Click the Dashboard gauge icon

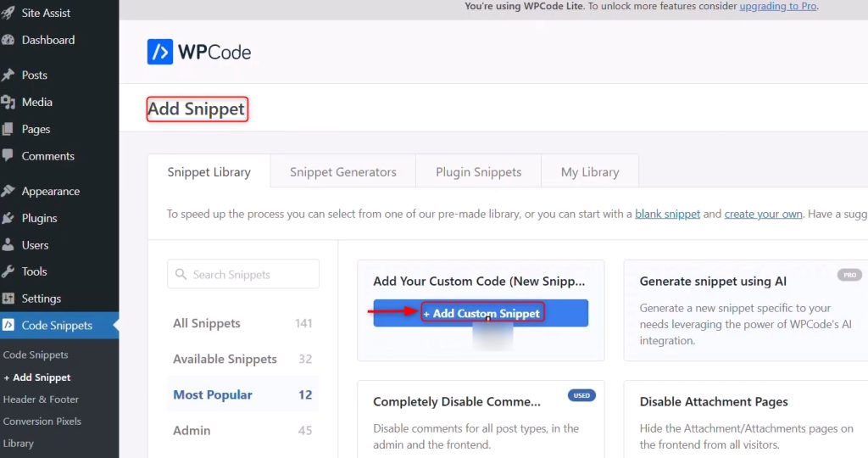8,40
